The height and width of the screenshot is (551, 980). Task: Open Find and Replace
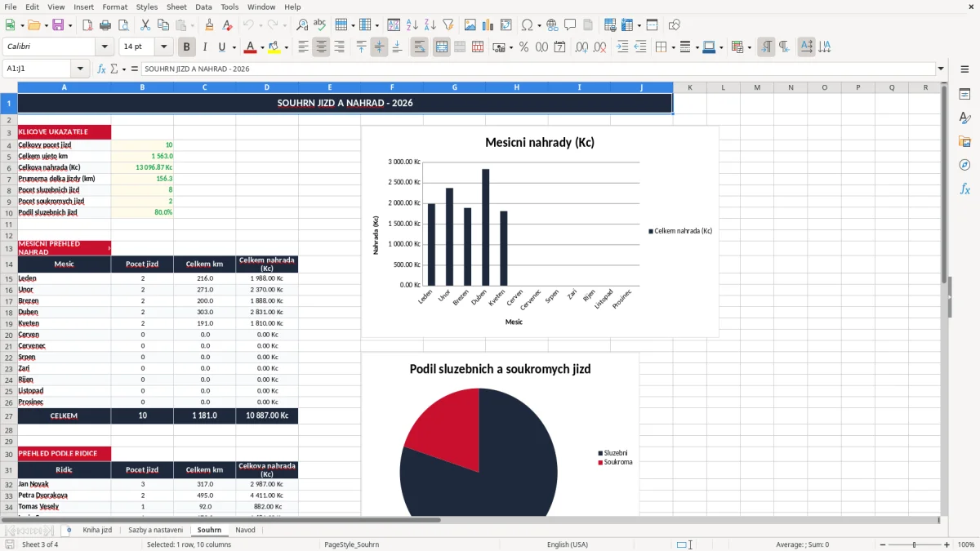pos(302,25)
